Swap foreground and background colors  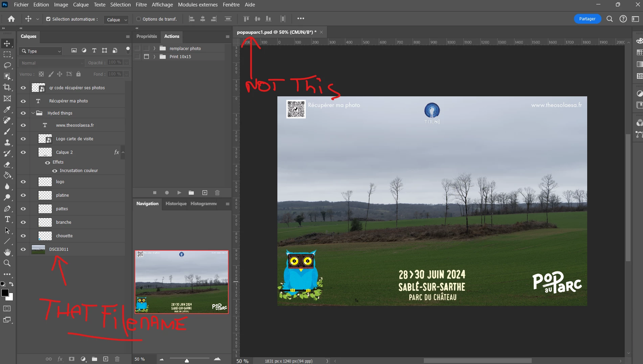(11, 284)
